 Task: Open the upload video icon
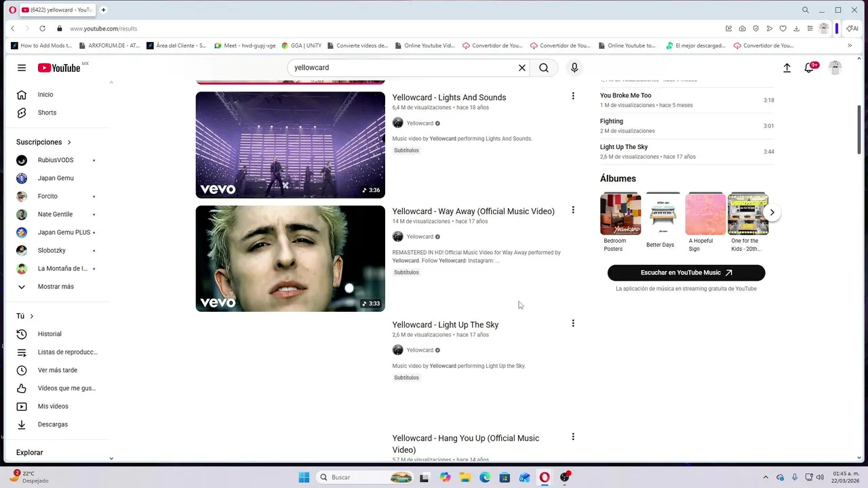click(787, 68)
